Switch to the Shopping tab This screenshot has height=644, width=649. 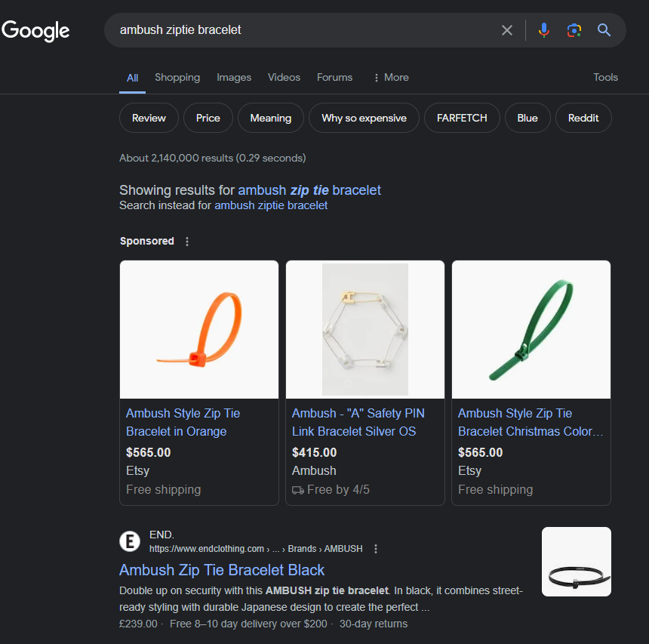click(177, 77)
